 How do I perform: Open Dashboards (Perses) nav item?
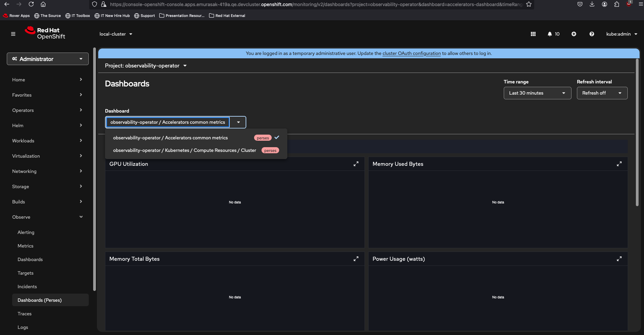(50, 300)
